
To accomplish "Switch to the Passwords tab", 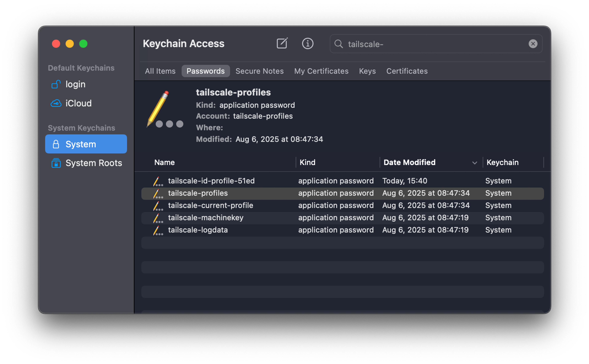I will click(x=206, y=71).
